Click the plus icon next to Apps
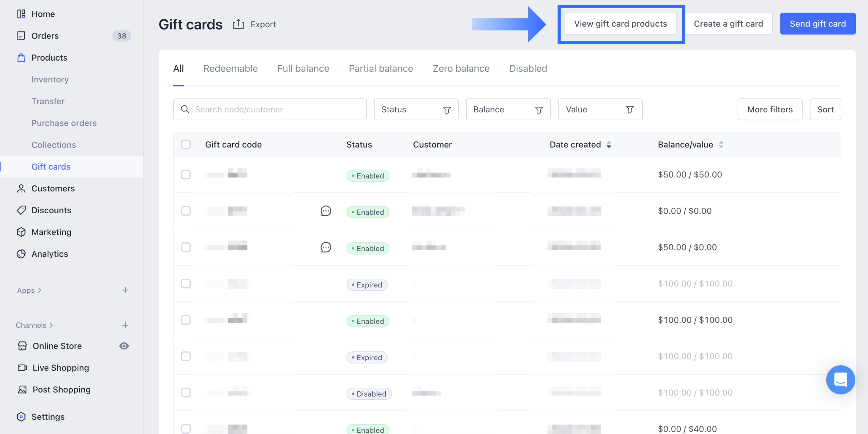 [x=125, y=290]
